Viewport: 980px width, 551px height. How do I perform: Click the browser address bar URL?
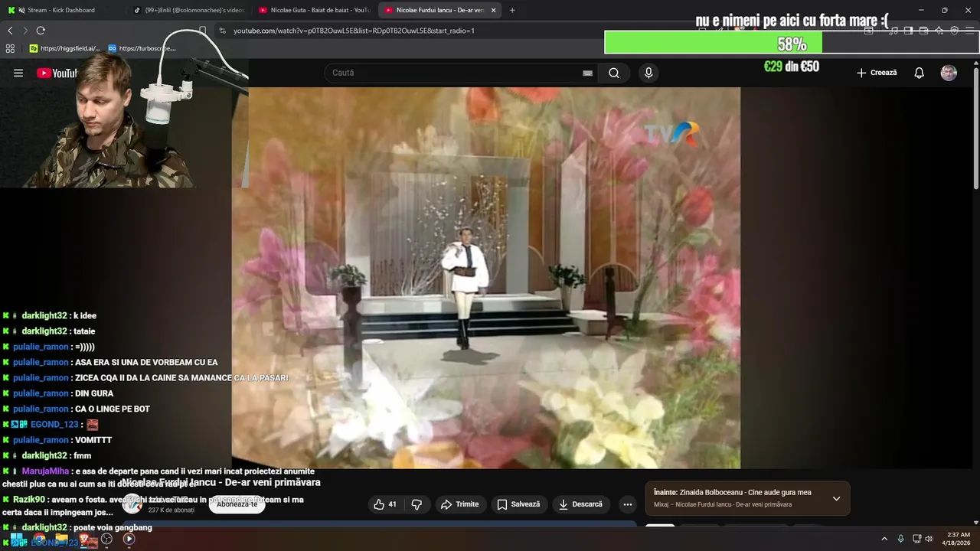point(354,31)
